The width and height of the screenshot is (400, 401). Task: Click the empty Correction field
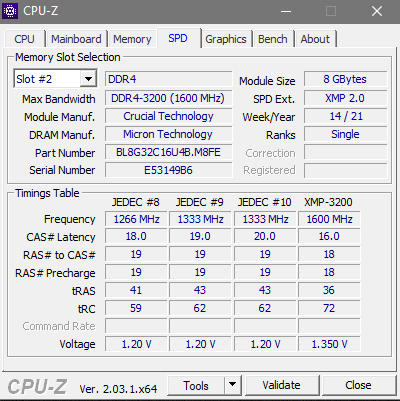point(345,152)
